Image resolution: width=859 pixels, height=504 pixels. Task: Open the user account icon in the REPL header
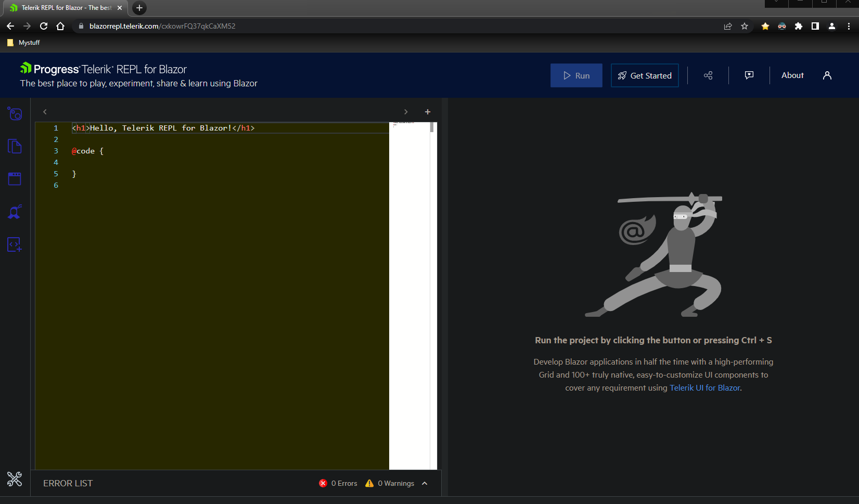point(827,75)
